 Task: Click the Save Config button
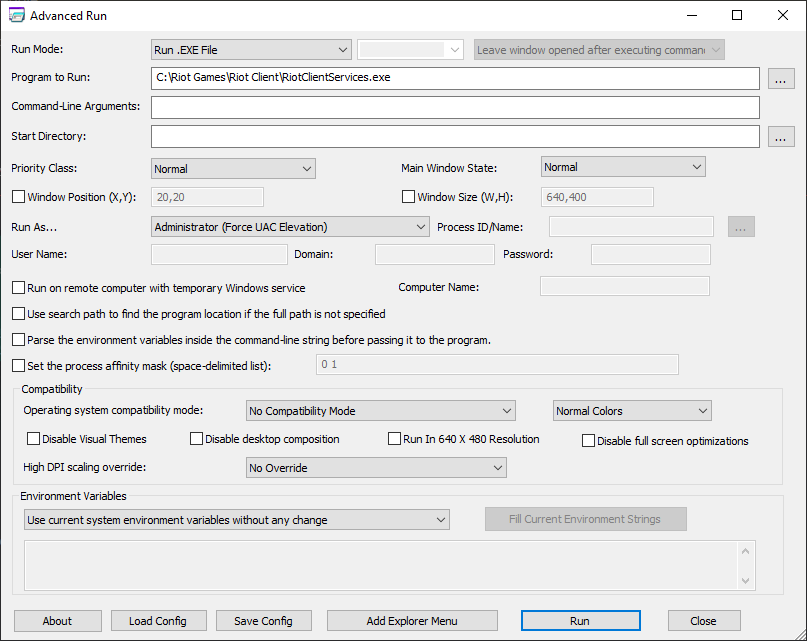pos(263,621)
